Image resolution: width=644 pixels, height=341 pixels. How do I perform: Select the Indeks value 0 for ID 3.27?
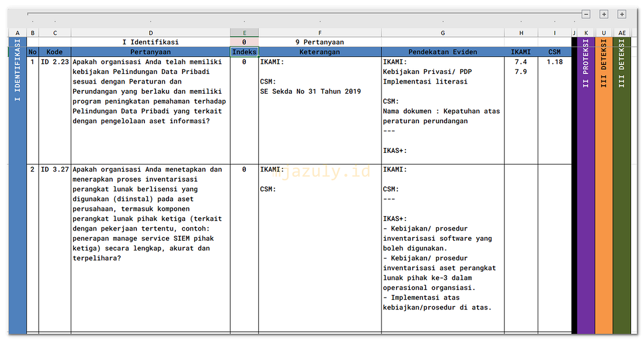(x=244, y=248)
